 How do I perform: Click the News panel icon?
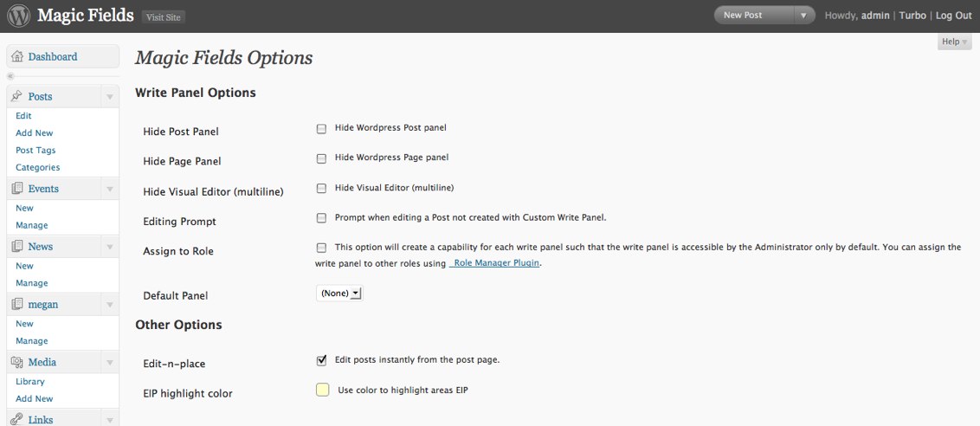[x=17, y=247]
